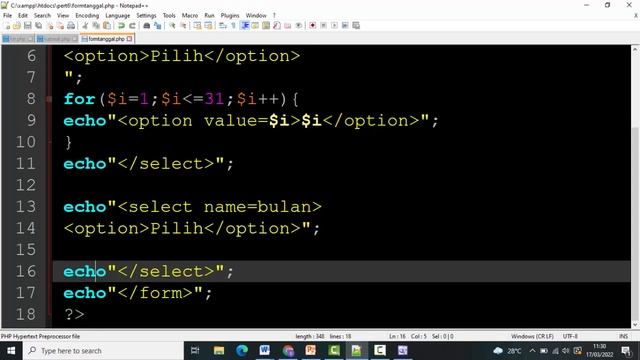The width and height of the screenshot is (640, 360).
Task: Open File Explorer from the taskbar
Action: [x=219, y=351]
